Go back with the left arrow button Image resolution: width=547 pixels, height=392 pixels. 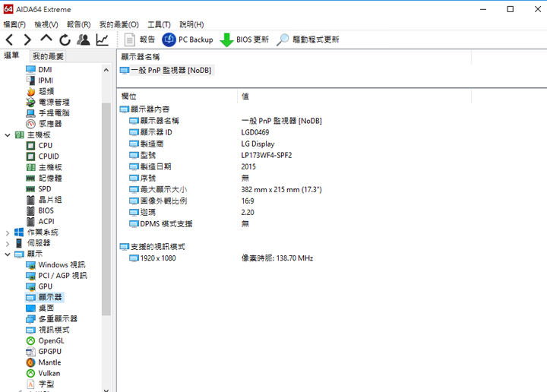pyautogui.click(x=9, y=40)
